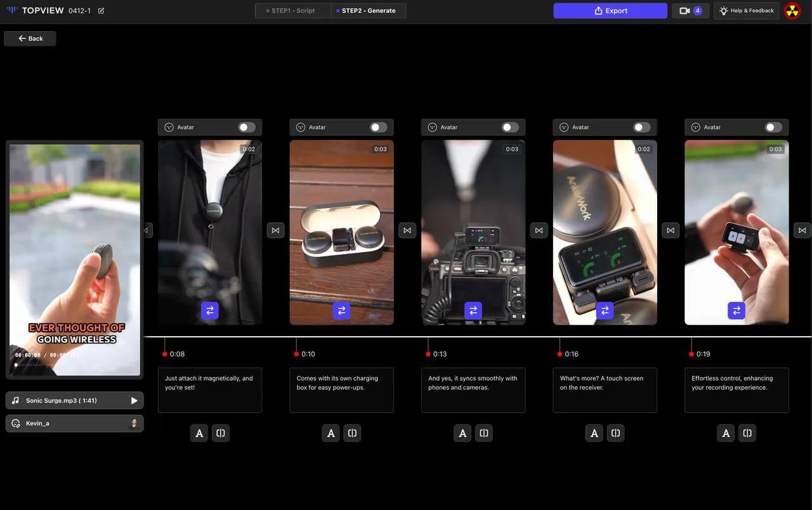Open the video count indicator in the top bar
Screen dimensions: 812x510
(690, 10)
